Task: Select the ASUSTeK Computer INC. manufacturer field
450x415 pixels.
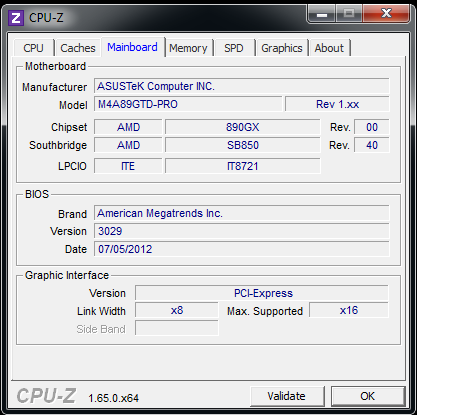Action: [x=241, y=86]
